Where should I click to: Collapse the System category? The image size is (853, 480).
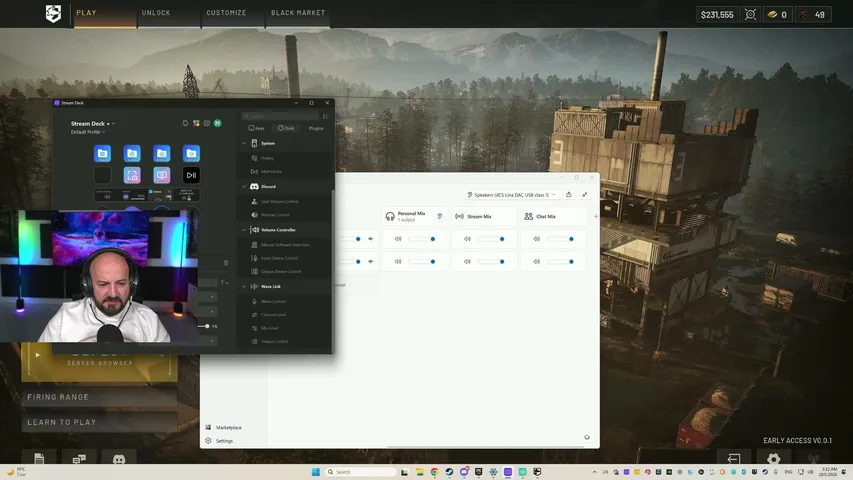(x=244, y=143)
